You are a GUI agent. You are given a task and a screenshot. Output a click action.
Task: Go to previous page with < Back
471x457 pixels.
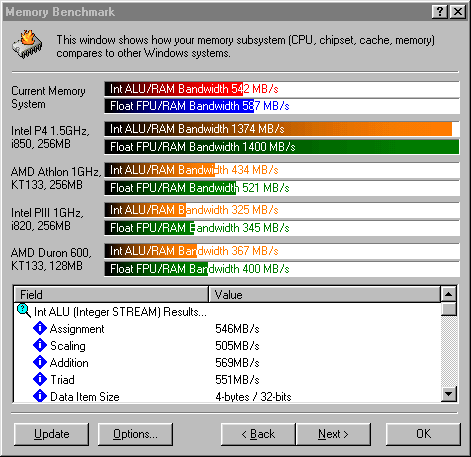click(258, 434)
